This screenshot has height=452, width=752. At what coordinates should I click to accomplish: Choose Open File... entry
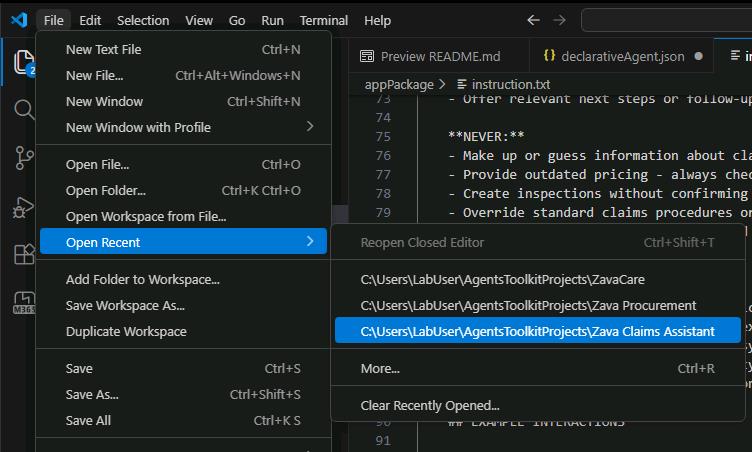tap(183, 165)
